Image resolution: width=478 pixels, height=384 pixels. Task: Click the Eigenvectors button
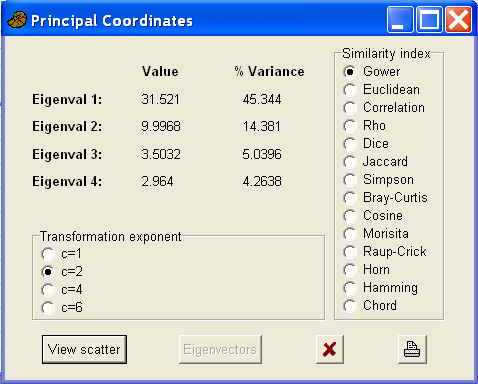point(220,349)
